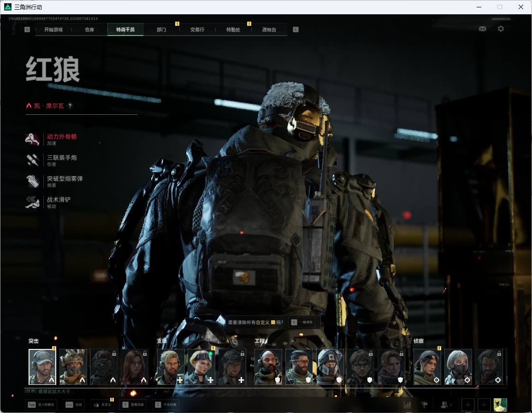Click the 侦察 class label

(x=419, y=341)
